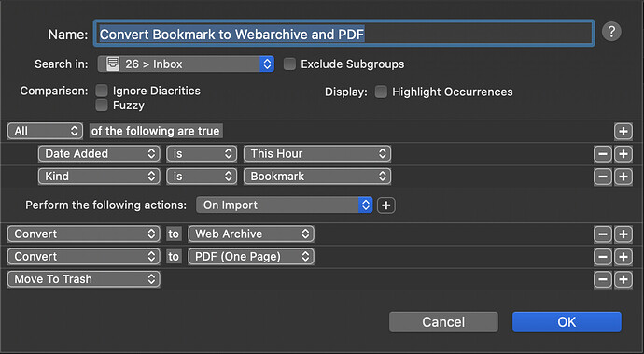The height and width of the screenshot is (354, 644).
Task: Remove the Date Added condition row
Action: (x=603, y=154)
